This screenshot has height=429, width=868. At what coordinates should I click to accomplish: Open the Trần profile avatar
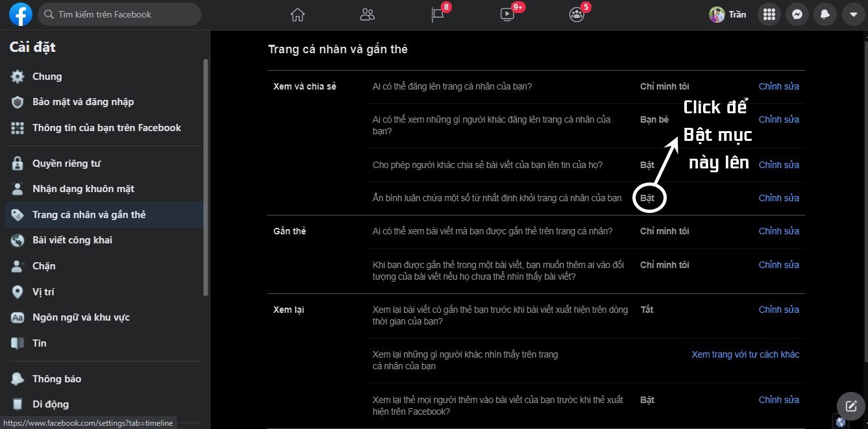[x=717, y=14]
